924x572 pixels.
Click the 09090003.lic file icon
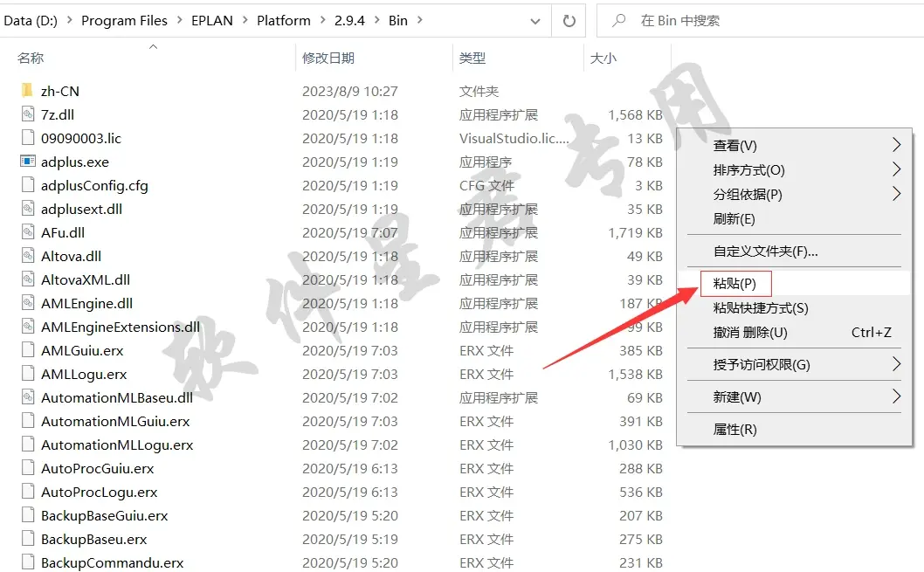click(27, 138)
